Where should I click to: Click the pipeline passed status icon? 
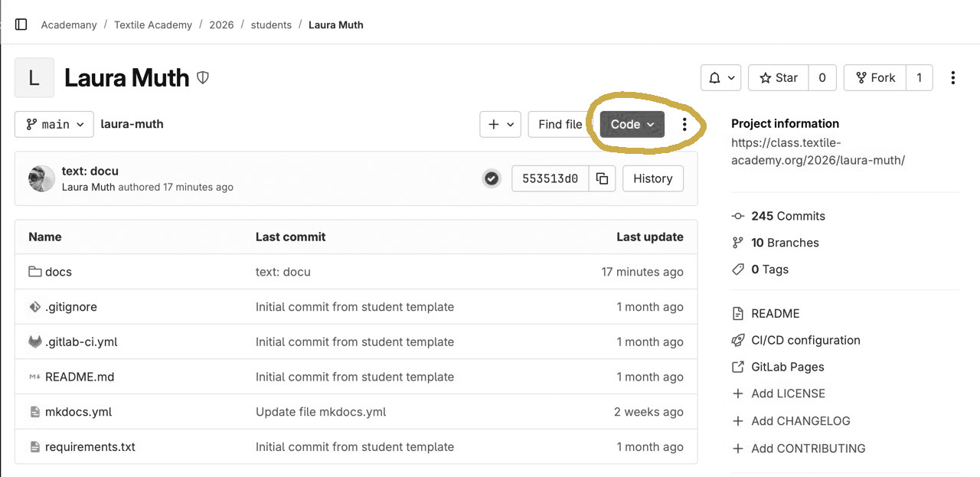point(492,178)
